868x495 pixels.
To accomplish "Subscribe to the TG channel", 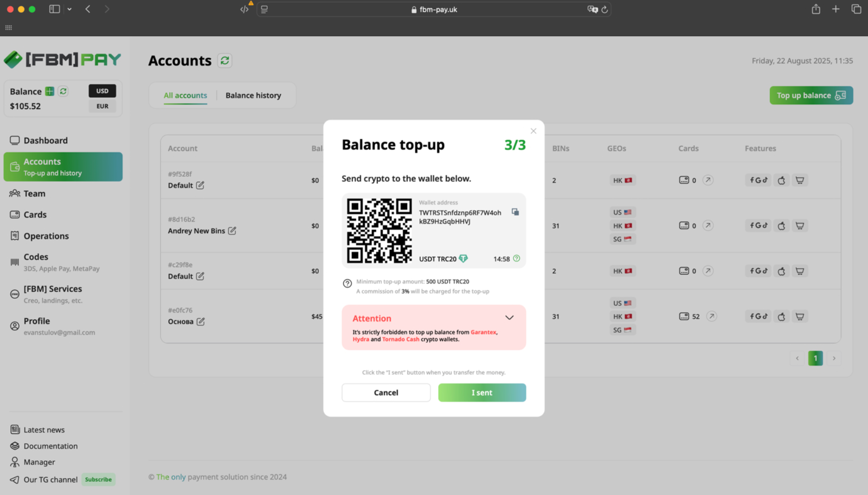I will 98,479.
